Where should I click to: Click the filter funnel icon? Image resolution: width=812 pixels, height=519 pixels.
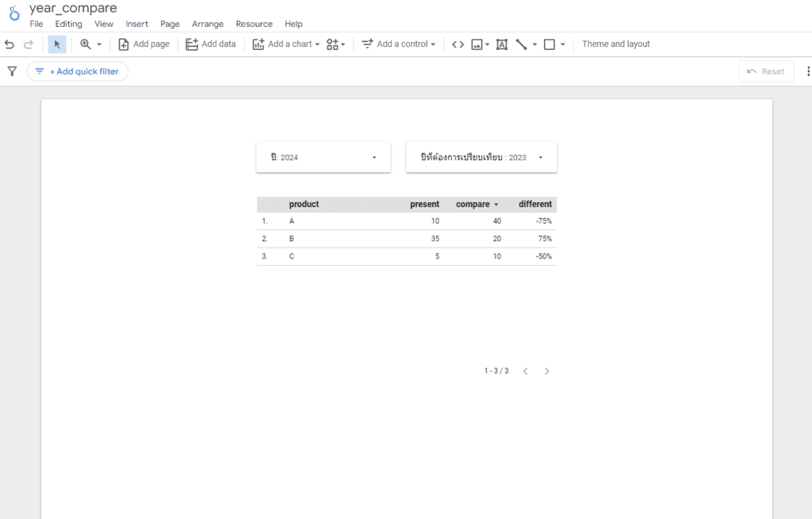tap(12, 71)
